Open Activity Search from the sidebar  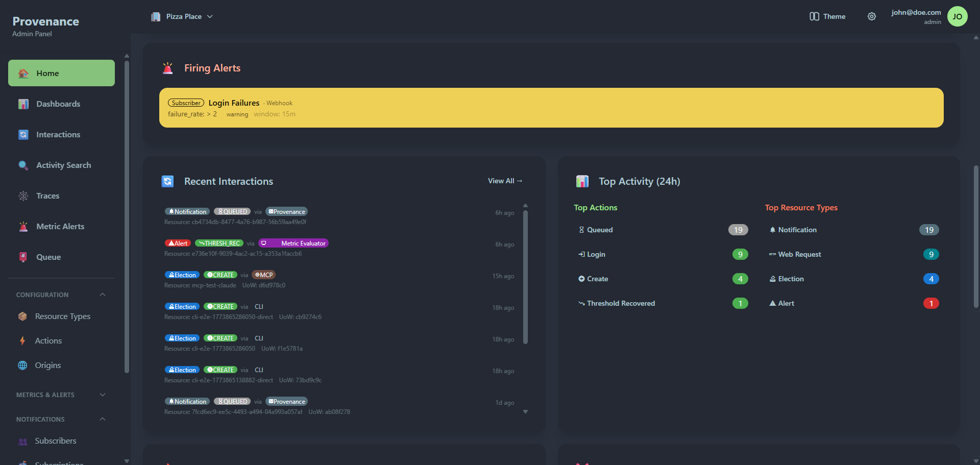(x=63, y=165)
